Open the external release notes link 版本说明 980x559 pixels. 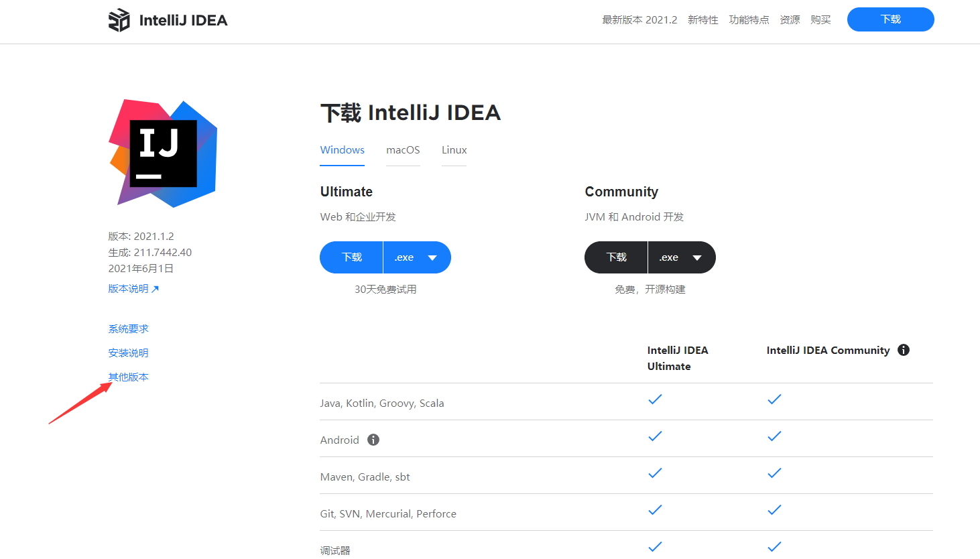tap(133, 289)
